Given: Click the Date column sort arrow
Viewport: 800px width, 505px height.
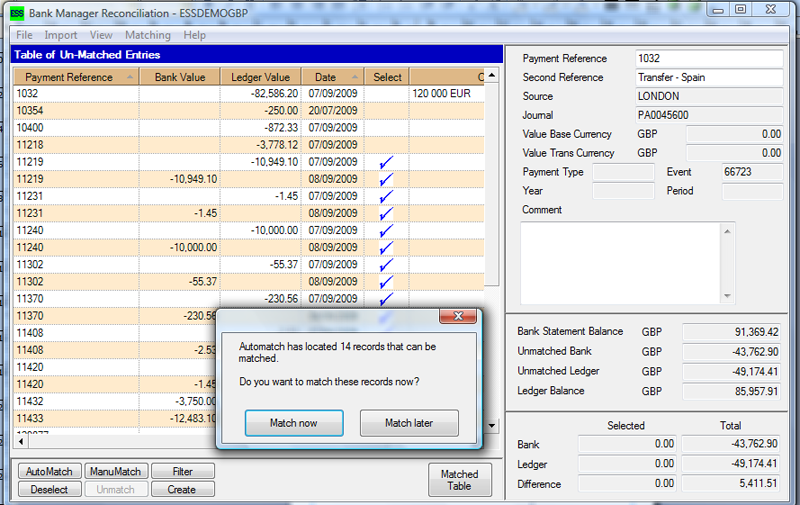Looking at the screenshot, I should pyautogui.click(x=355, y=77).
